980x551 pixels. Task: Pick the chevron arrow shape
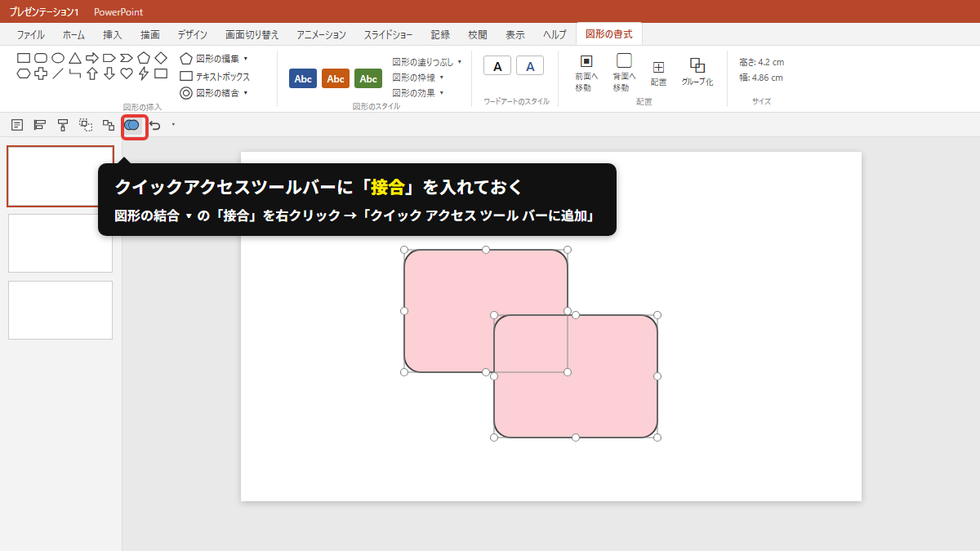(x=127, y=58)
